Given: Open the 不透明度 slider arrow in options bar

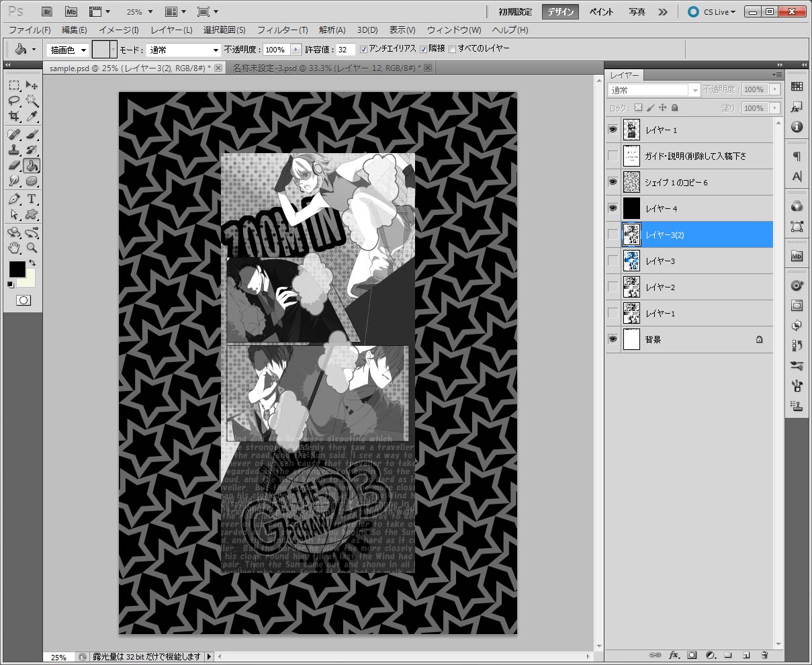Looking at the screenshot, I should 296,50.
